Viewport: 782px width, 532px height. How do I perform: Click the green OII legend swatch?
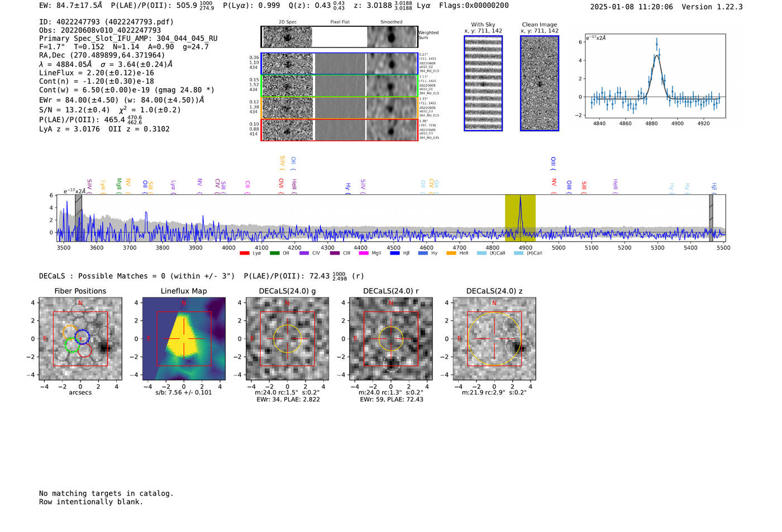(x=274, y=253)
